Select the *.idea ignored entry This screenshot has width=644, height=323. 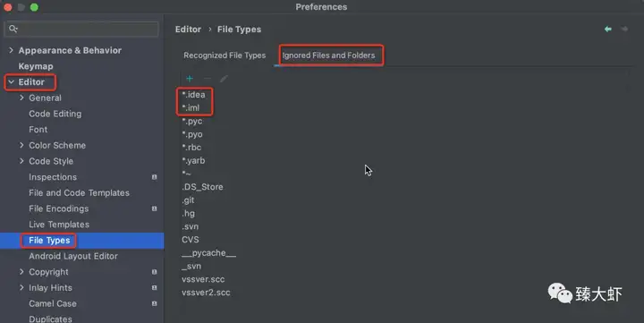[x=193, y=95]
